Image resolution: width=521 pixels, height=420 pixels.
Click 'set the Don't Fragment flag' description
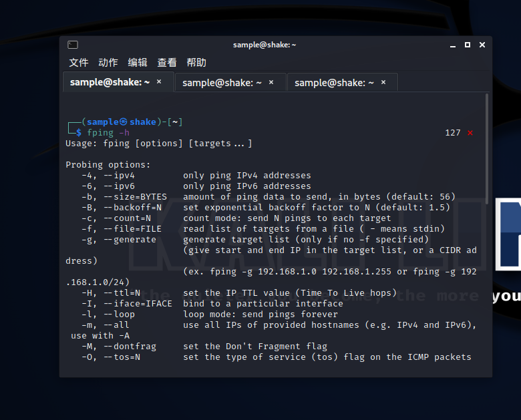coord(255,347)
